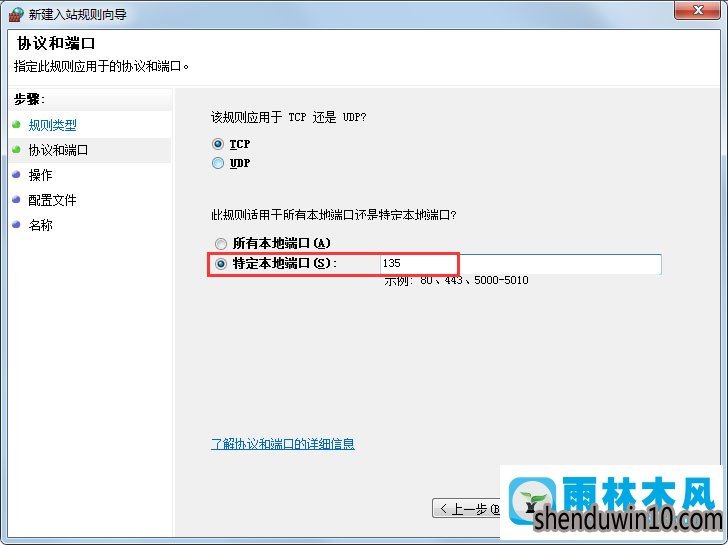
Task: Select the TCP radio button
Action: 218,144
